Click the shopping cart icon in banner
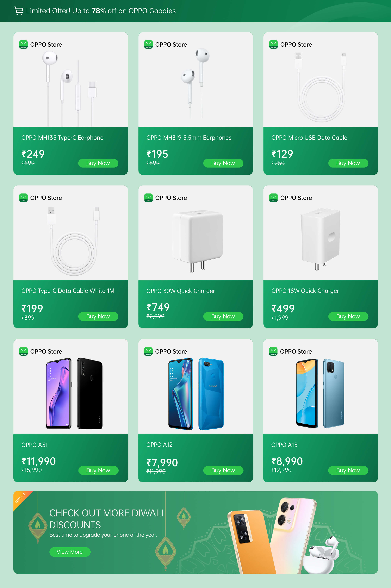 coord(18,11)
